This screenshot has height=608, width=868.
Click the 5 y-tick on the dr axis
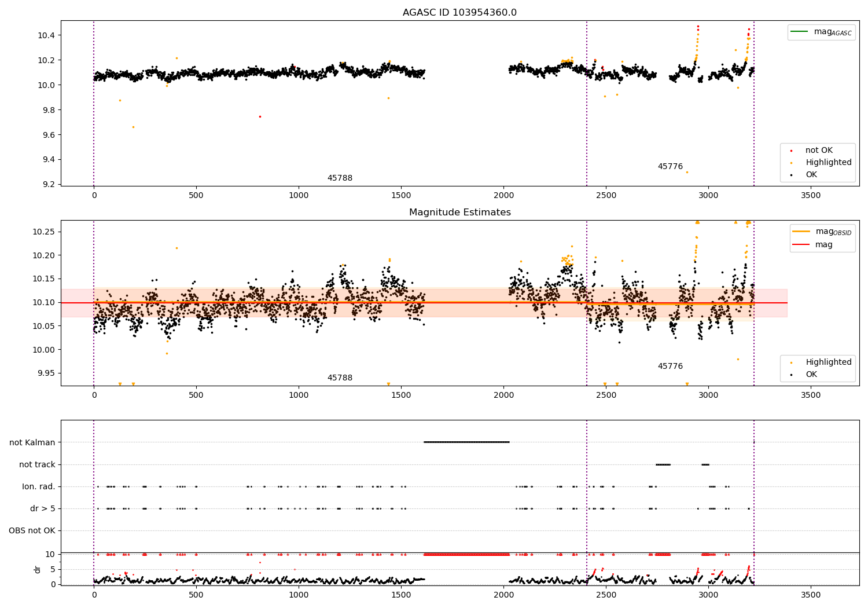(x=53, y=570)
